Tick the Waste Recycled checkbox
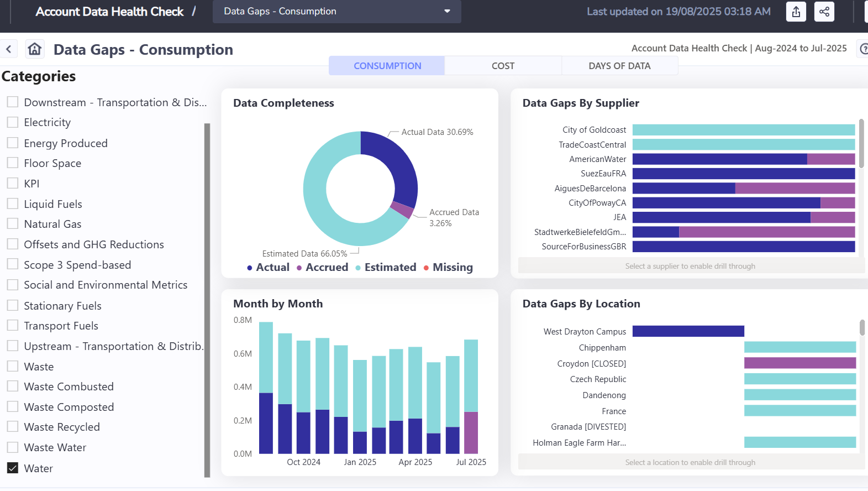The image size is (868, 491). click(13, 427)
